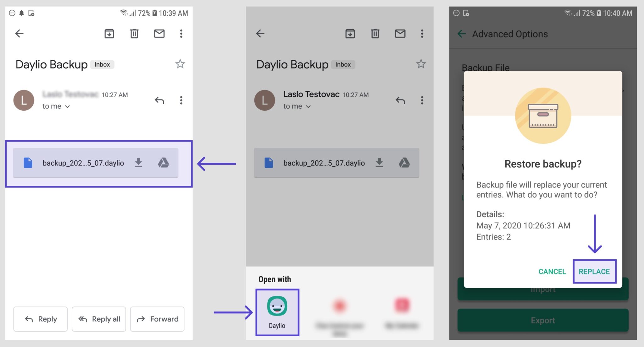The image size is (644, 347).
Task: Expand 'to me' under Laslo Testovac in the middle screen
Action: click(x=297, y=106)
